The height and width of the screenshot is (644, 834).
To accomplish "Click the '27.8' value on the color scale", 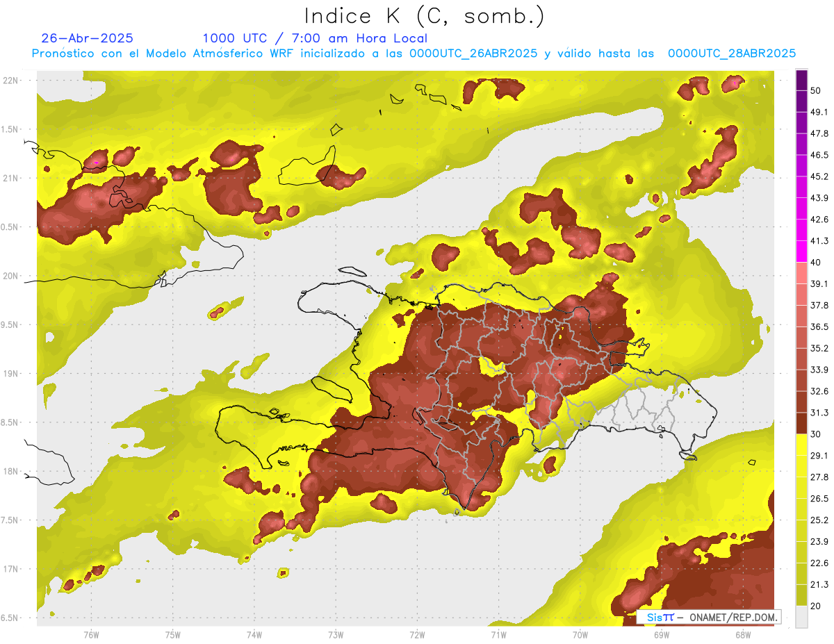I will 819,477.
